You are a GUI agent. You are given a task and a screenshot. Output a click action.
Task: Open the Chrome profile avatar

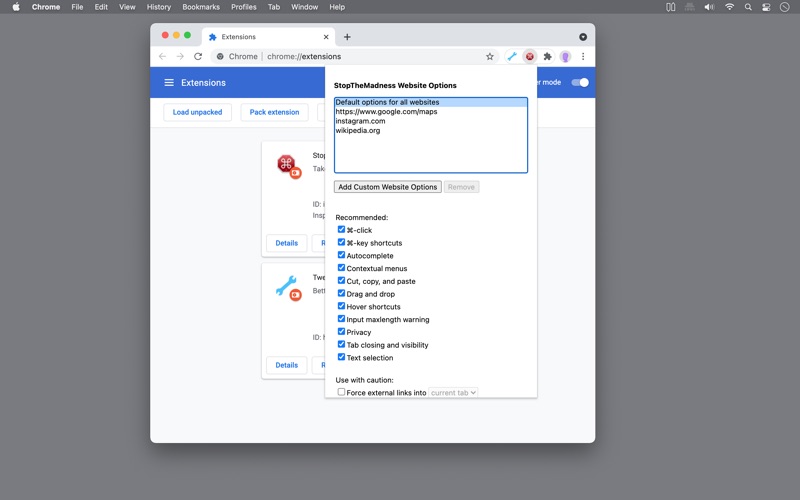point(565,57)
